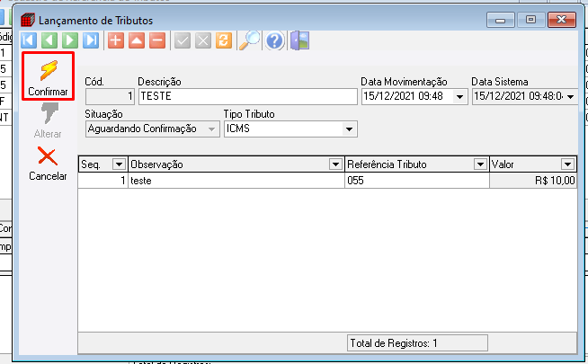Image resolution: width=588 pixels, height=364 pixels.
Task: Click the Referência Tributo column header
Action: point(417,164)
